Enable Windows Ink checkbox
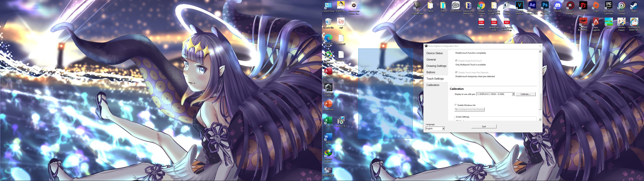This screenshot has width=644, height=181. 456,105
